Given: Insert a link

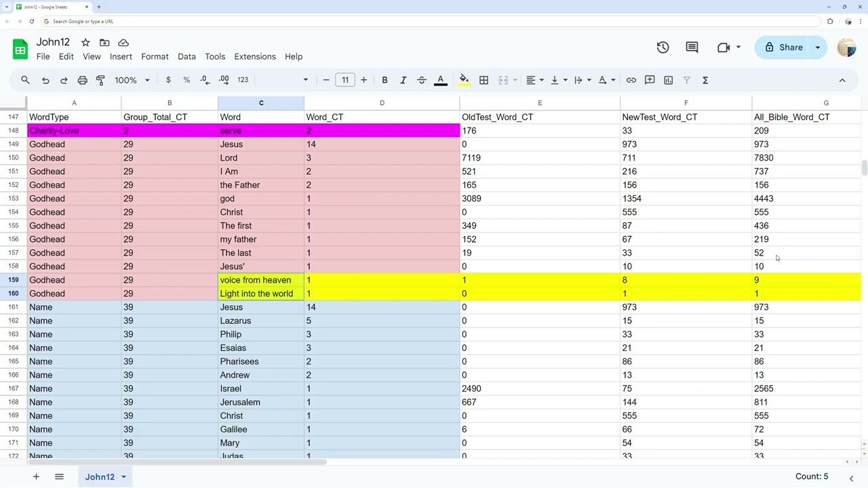Looking at the screenshot, I should point(631,80).
